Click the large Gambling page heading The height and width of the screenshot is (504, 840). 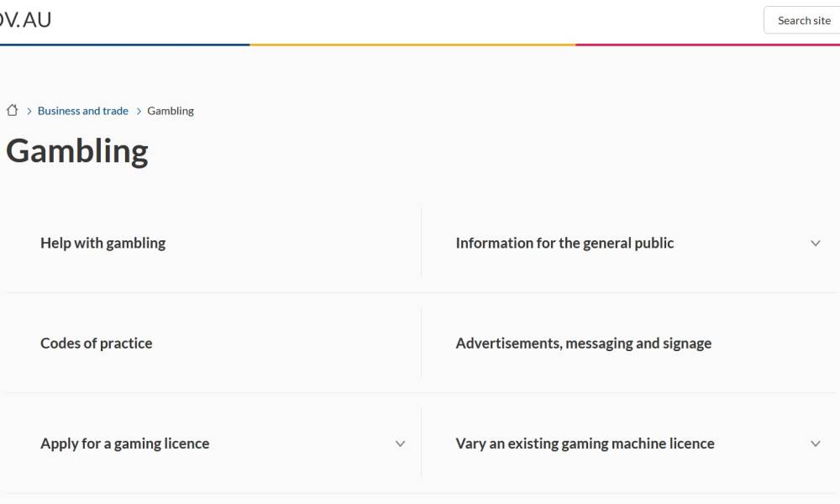(x=77, y=151)
